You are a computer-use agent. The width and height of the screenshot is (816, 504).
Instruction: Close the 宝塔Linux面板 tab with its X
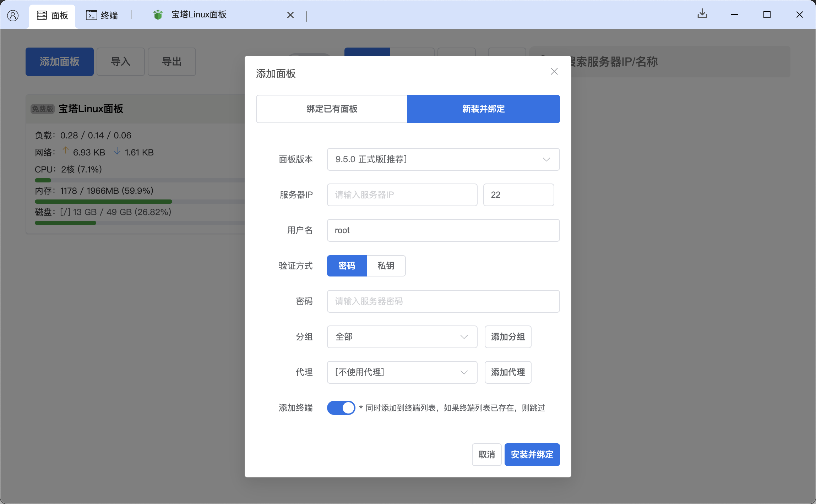(290, 15)
